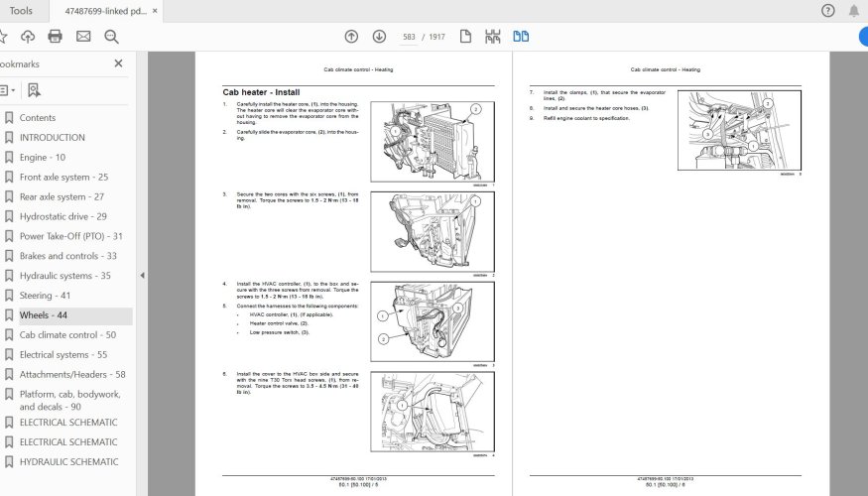Jump to Engine - 10 bookmark
This screenshot has height=496, width=868.
point(42,157)
